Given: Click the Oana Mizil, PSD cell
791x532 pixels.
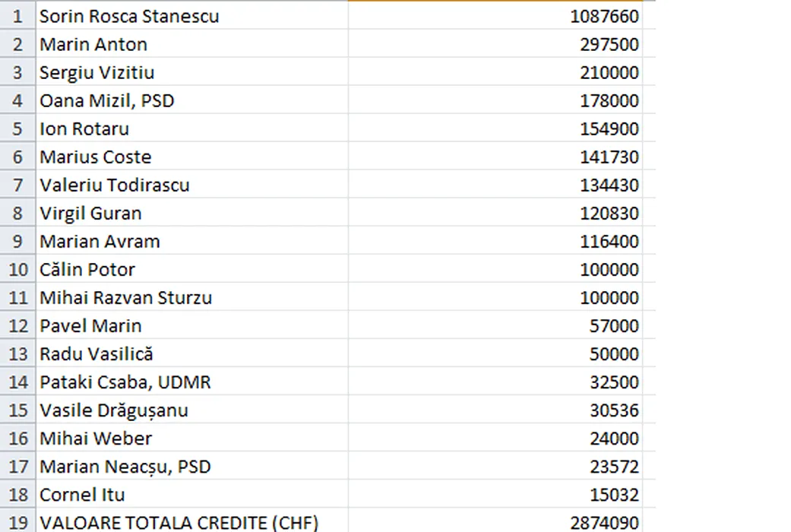Looking at the screenshot, I should point(107,100).
